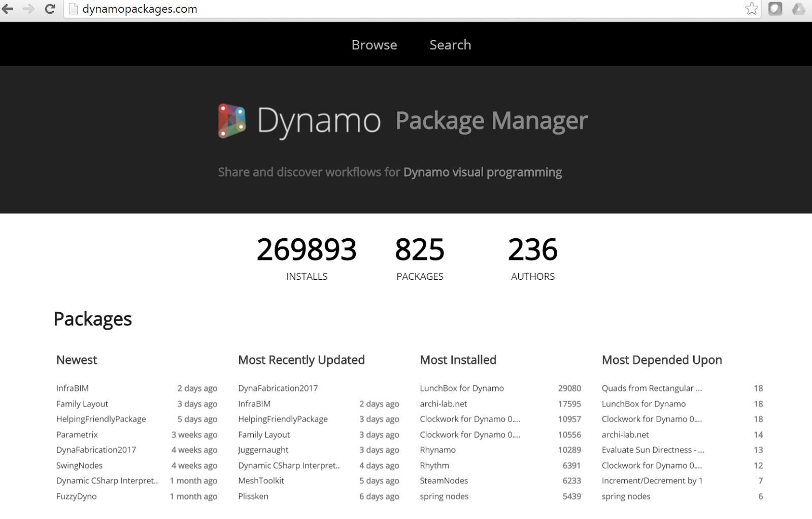
Task: Open LunchBox for Dynamo under Most Installed
Action: (x=461, y=388)
